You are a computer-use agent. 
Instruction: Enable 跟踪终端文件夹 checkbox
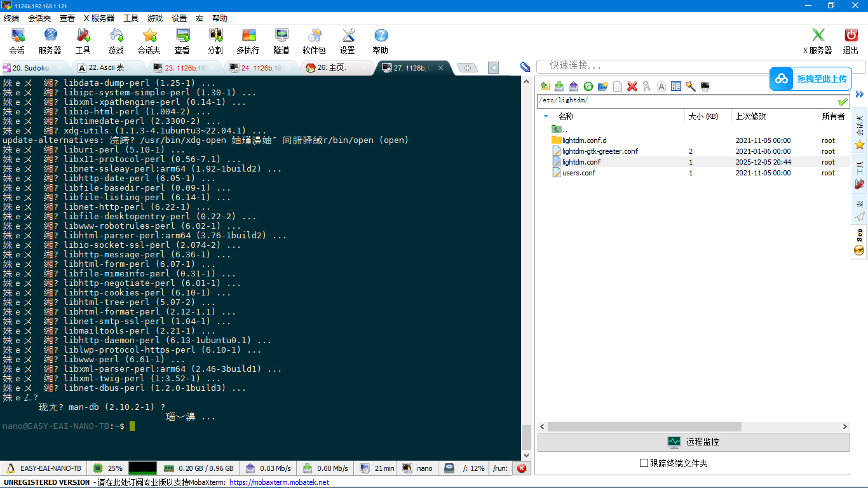coord(644,463)
